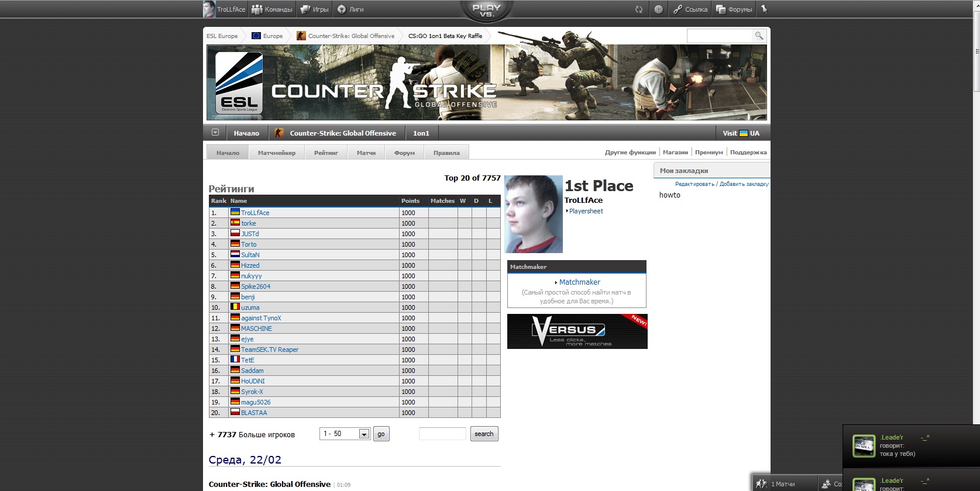Screen dimensions: 980x491
Task: Focus the site search field
Action: pyautogui.click(x=719, y=36)
